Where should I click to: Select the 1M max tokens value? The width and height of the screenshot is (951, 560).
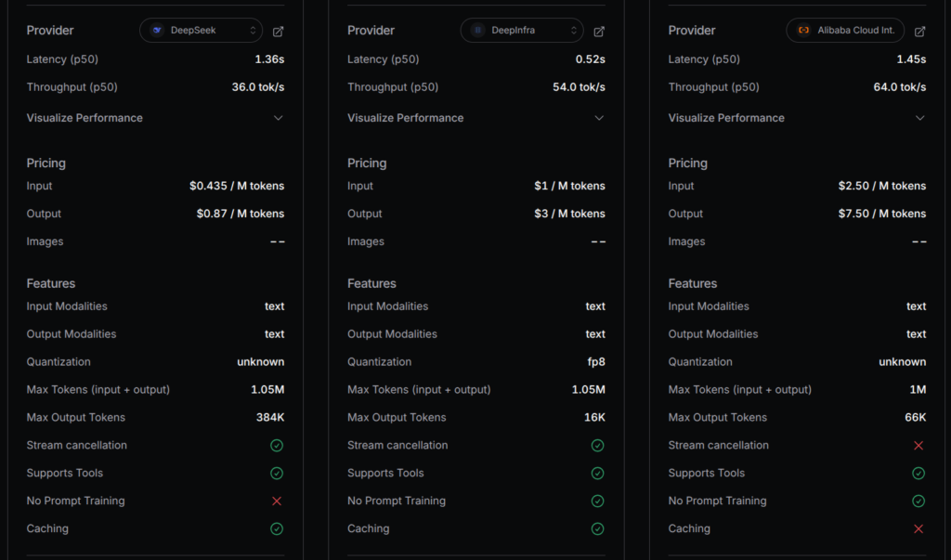(x=918, y=389)
